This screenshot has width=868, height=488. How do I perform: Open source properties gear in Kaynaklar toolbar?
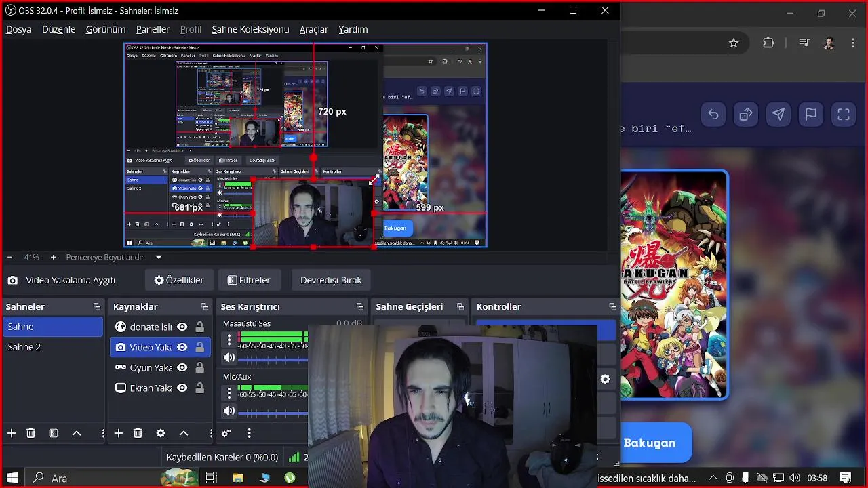click(161, 433)
